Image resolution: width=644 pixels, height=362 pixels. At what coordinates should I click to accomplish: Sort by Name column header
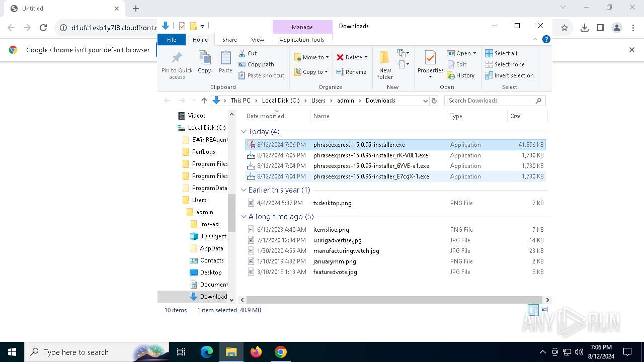(x=378, y=116)
